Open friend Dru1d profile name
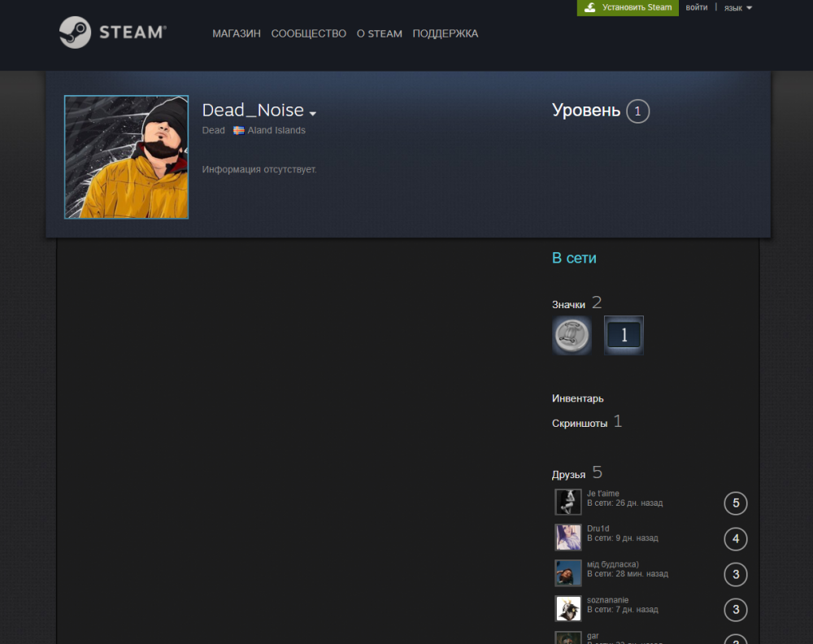813x644 pixels. click(598, 529)
